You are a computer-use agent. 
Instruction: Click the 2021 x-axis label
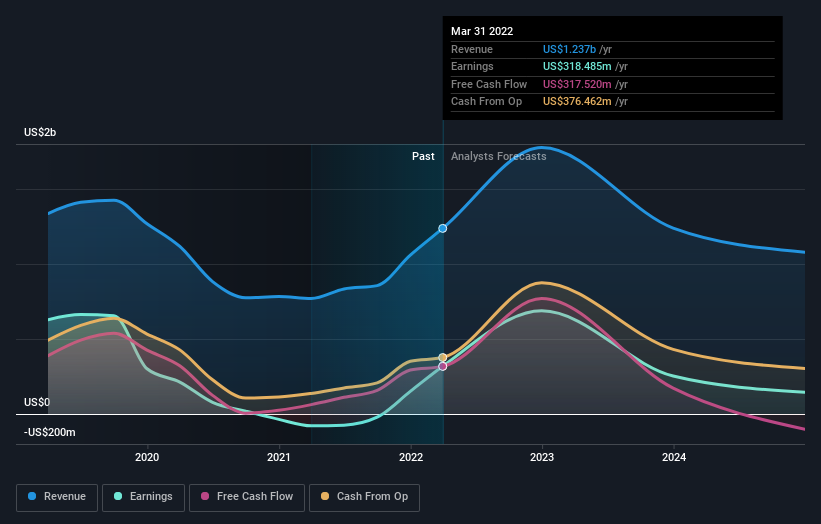[x=279, y=457]
